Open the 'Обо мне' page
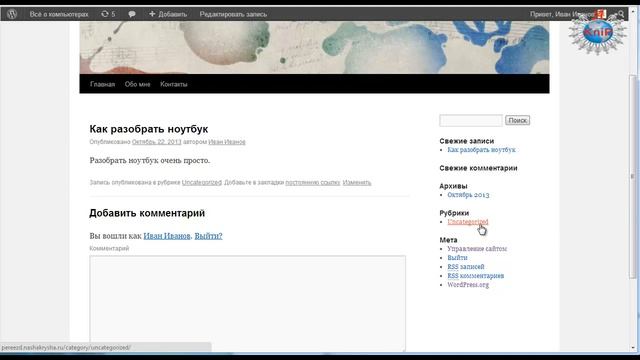The image size is (640, 360). point(138,84)
